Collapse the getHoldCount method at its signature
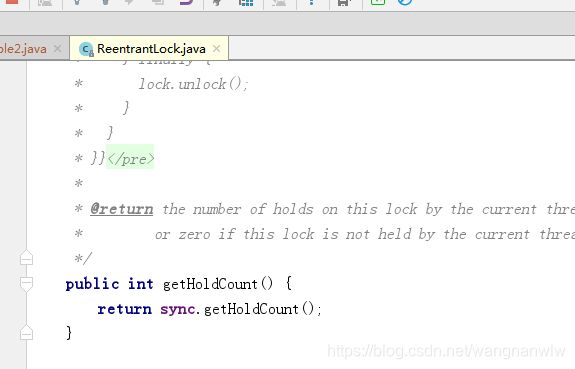The image size is (575, 369). 26,284
